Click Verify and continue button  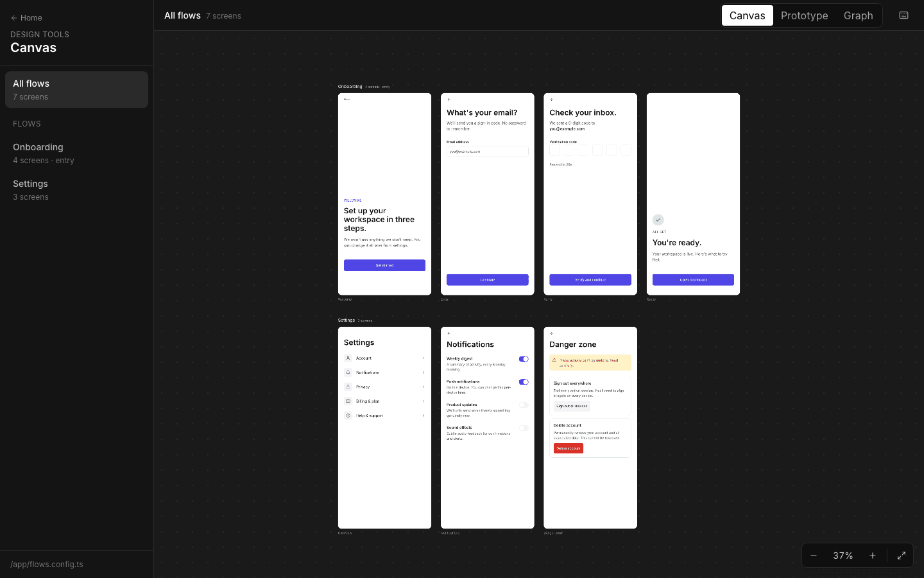coord(590,280)
